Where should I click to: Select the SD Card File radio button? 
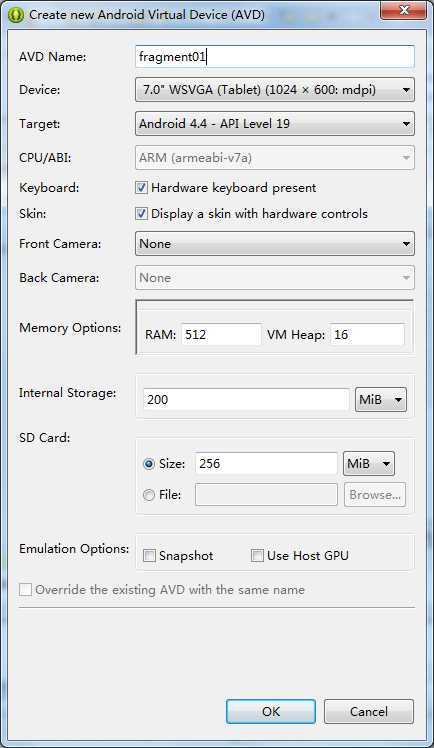149,495
